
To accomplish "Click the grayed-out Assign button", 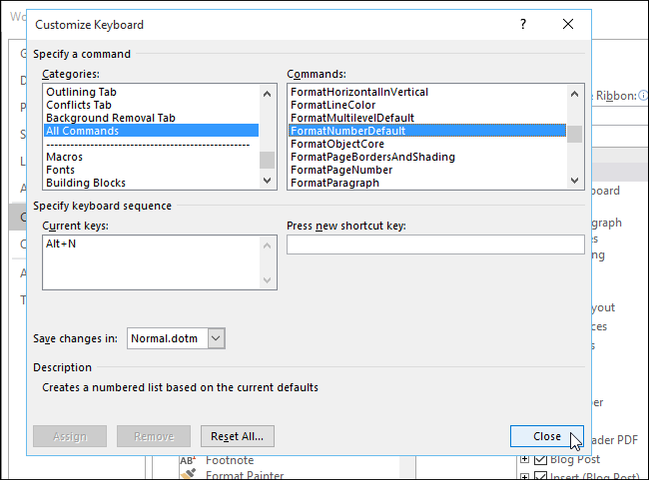I will tap(70, 436).
